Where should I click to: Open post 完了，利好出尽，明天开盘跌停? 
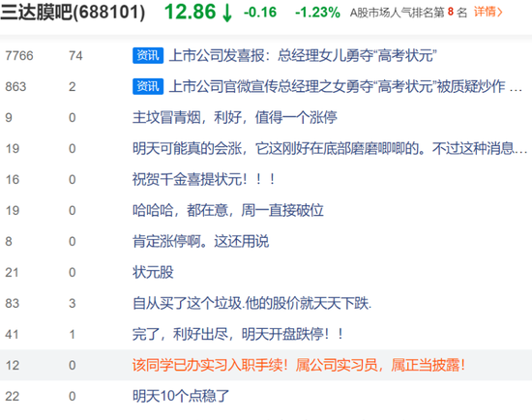click(x=238, y=334)
